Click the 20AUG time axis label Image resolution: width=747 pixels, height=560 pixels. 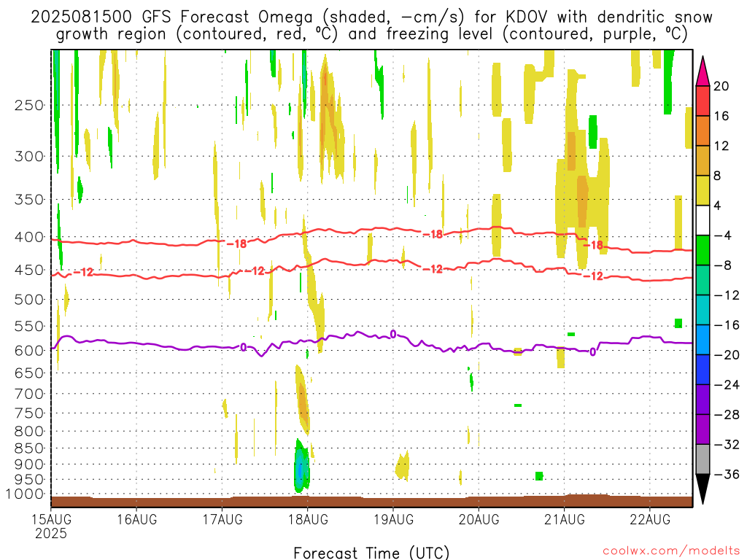point(479,519)
